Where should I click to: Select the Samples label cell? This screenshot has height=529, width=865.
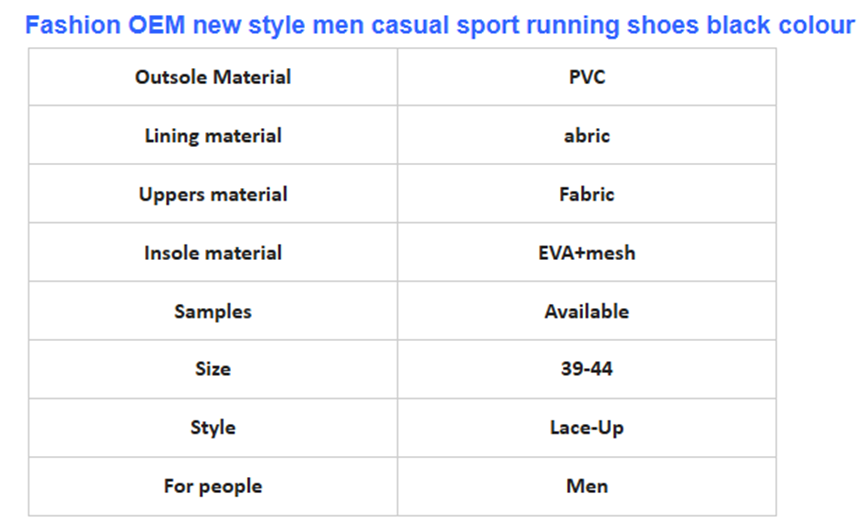213,311
